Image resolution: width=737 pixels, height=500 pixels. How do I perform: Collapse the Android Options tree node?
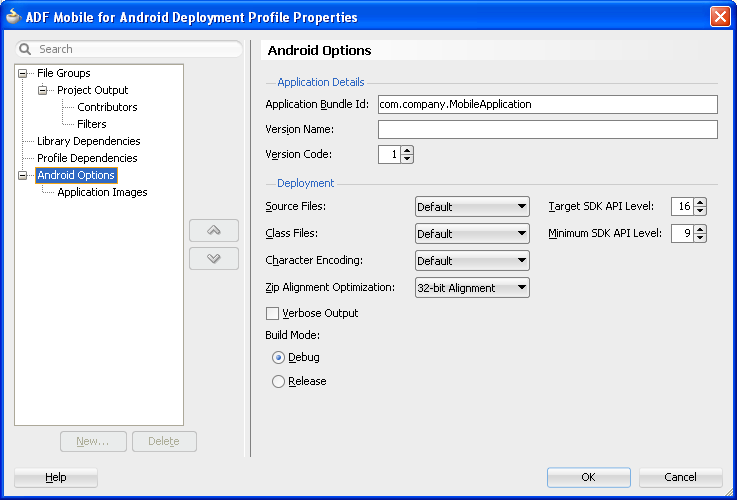click(23, 175)
